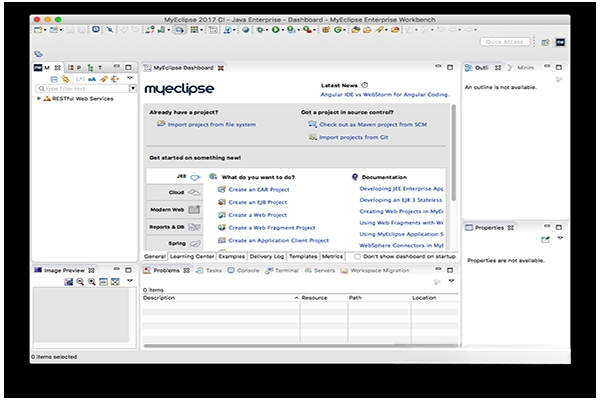Click the Description column header in Problems

pyautogui.click(x=221, y=297)
